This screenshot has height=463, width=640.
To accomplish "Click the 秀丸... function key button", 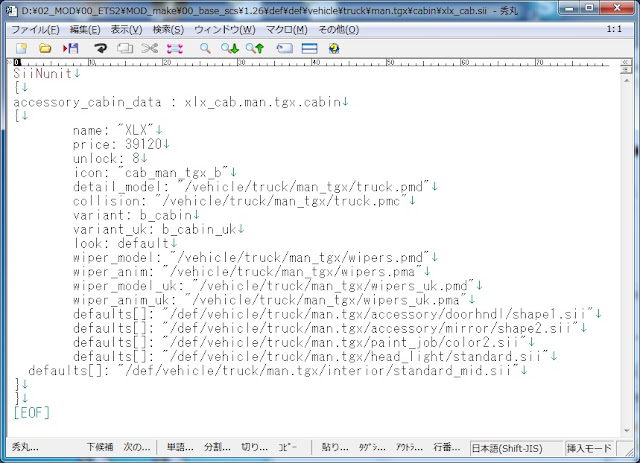I will (25, 447).
